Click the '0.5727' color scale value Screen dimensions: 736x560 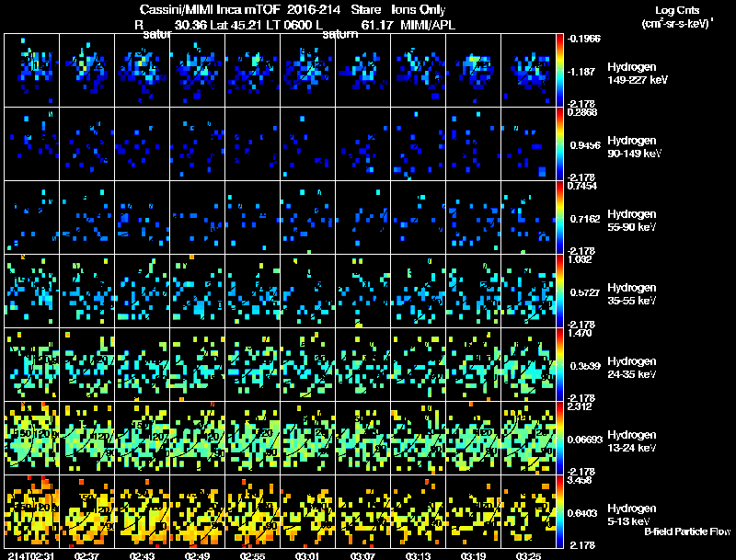click(x=585, y=292)
